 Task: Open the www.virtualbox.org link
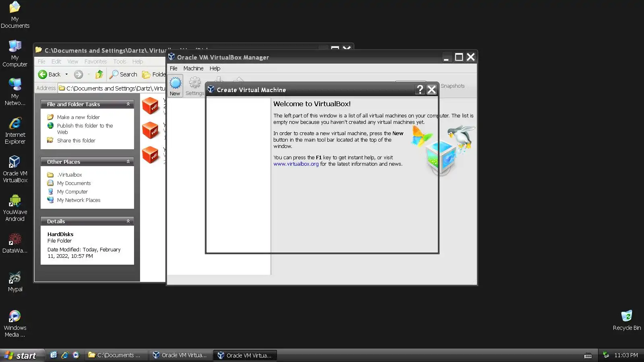tap(296, 164)
